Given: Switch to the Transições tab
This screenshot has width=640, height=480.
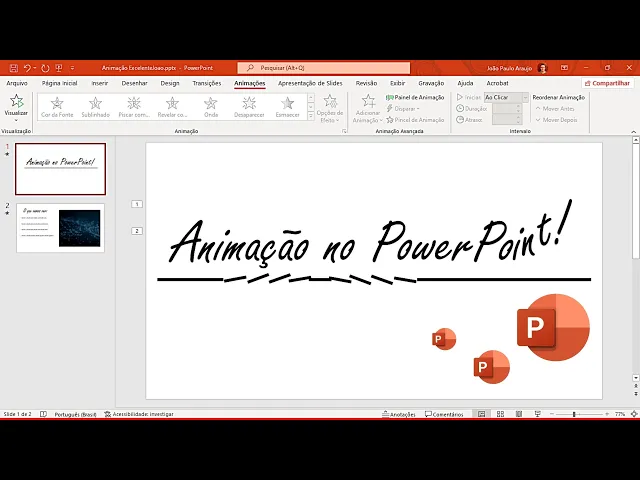Looking at the screenshot, I should coord(207,83).
